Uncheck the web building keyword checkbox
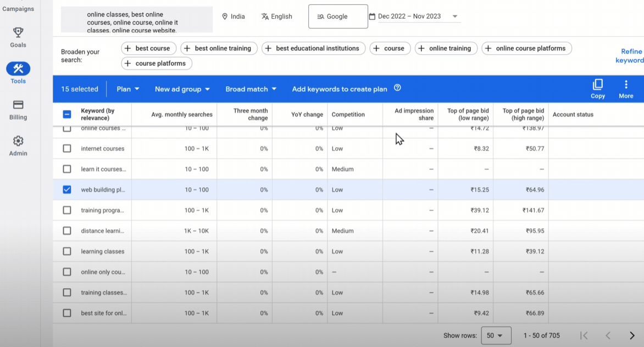Screen dimensions: 644x347 tap(67, 190)
